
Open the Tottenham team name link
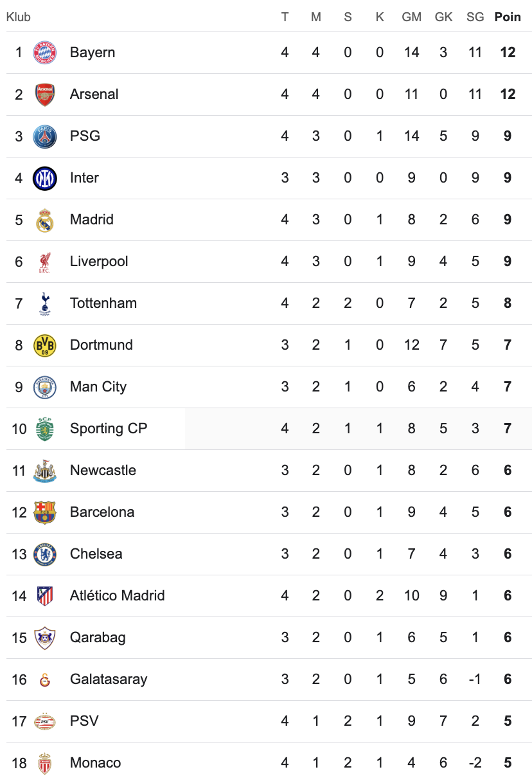(x=103, y=303)
